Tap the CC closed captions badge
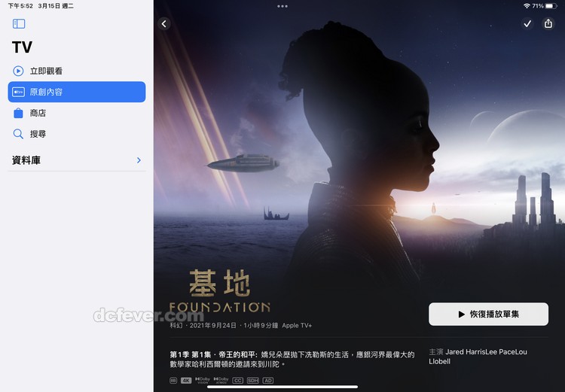The height and width of the screenshot is (392, 565). [x=238, y=380]
